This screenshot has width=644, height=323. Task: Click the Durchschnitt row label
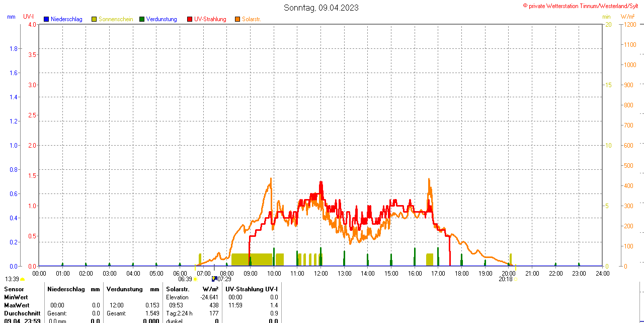pos(22,313)
